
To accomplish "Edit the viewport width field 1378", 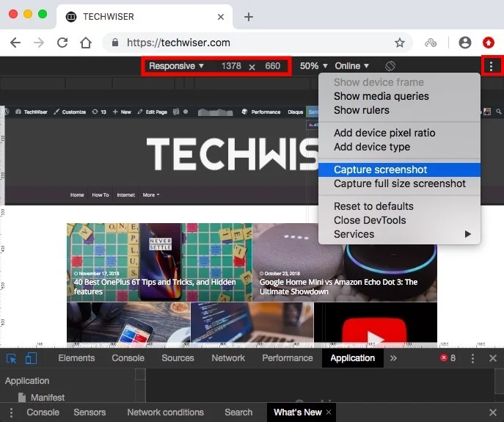I will tap(231, 66).
